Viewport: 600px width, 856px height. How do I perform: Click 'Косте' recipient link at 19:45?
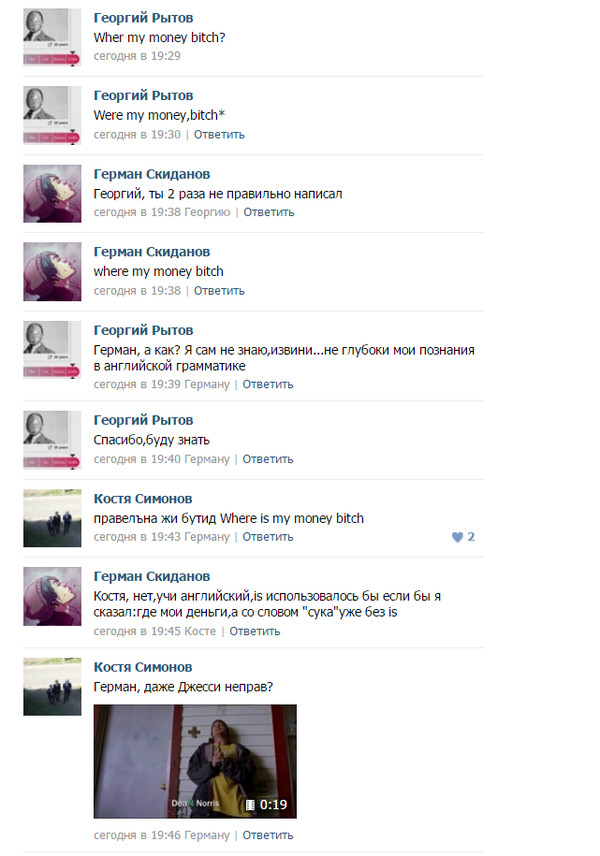[x=200, y=631]
